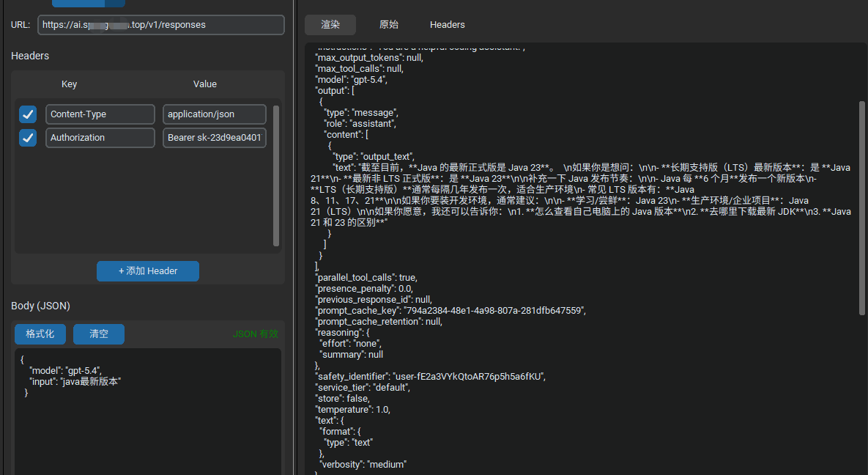Click the 'URL:' label
Screen dimensions: 868x475
(x=21, y=25)
